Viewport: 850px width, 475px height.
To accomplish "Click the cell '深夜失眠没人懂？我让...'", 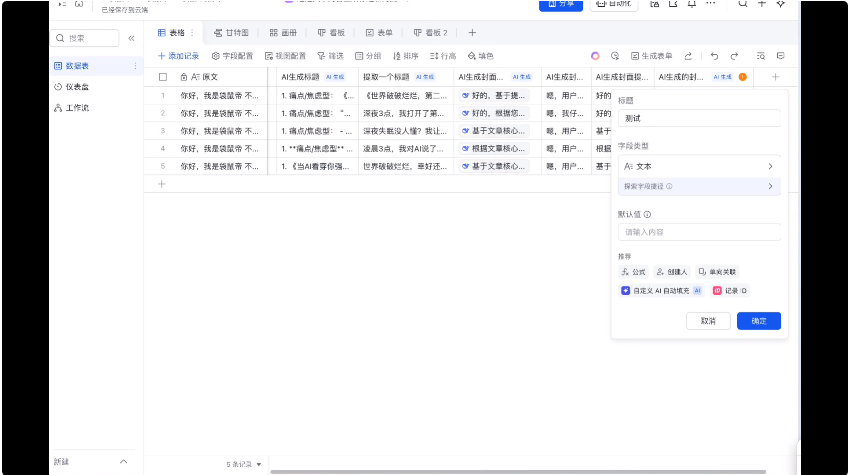I will [x=406, y=131].
